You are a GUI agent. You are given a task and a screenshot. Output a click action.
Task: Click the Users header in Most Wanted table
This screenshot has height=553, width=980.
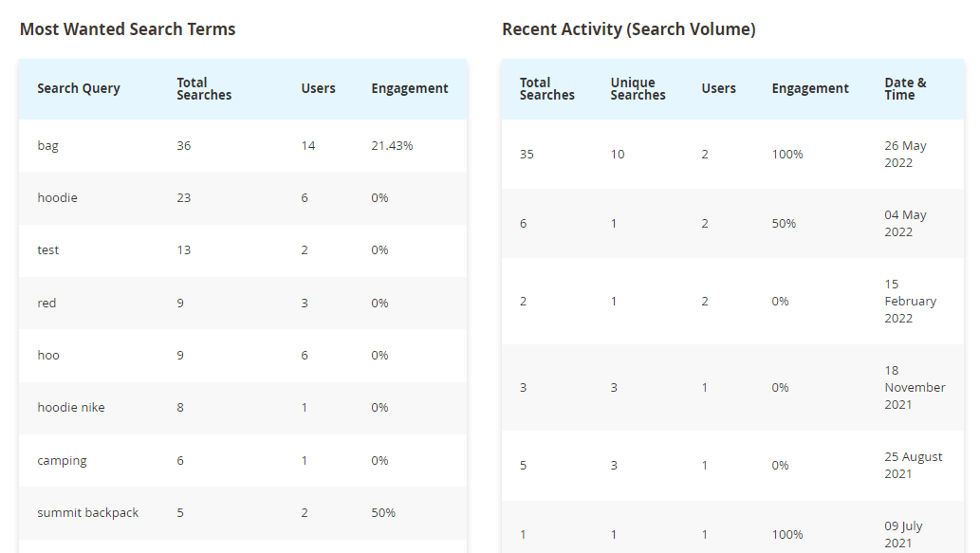(318, 89)
